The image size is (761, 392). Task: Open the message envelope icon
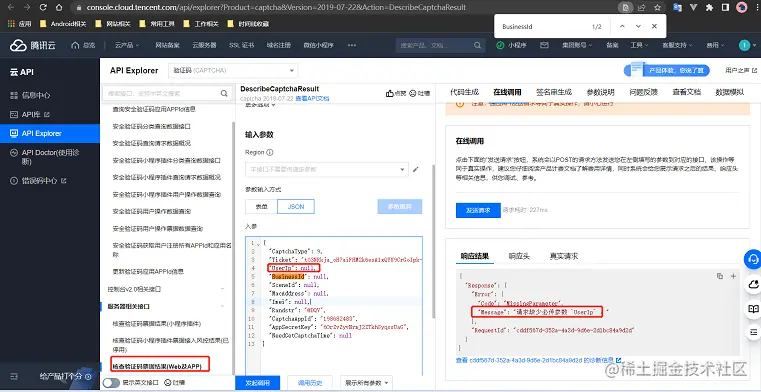[544, 45]
